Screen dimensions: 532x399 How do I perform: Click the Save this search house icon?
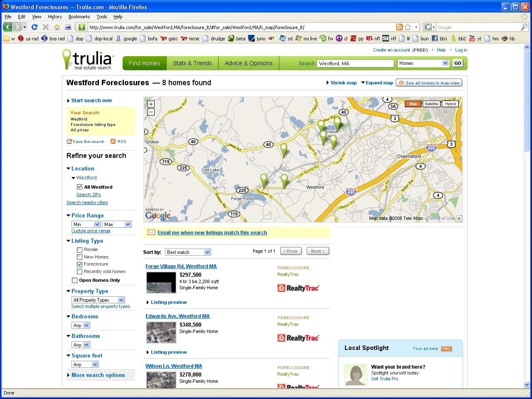[x=69, y=141]
